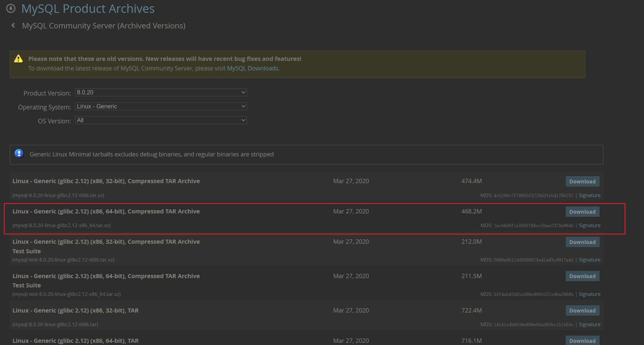The height and width of the screenshot is (345, 644).
Task: Open Signature for mysql-8.0.20-linux-glibc2.12-i686.tar.xz
Action: (x=589, y=195)
